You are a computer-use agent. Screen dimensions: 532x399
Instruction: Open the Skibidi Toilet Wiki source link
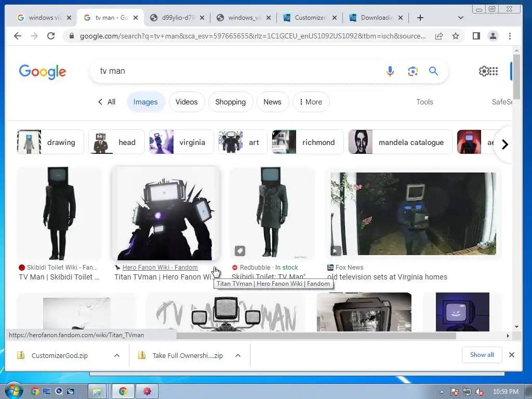[62, 268]
